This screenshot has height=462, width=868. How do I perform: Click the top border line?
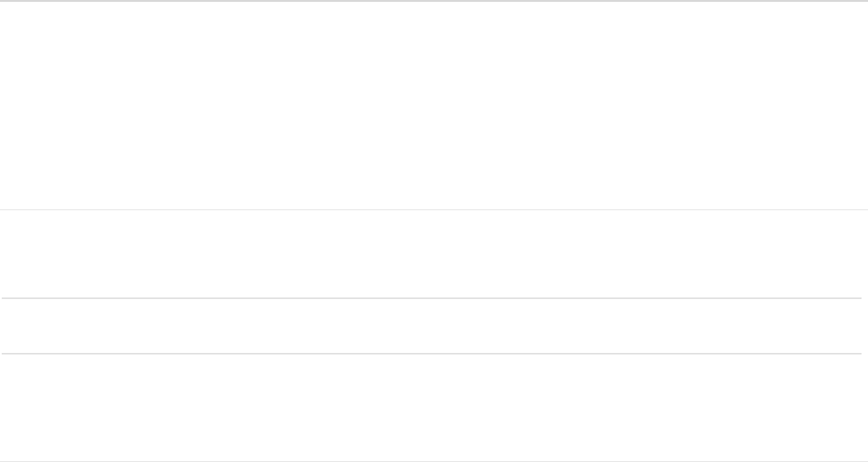[x=433, y=1]
